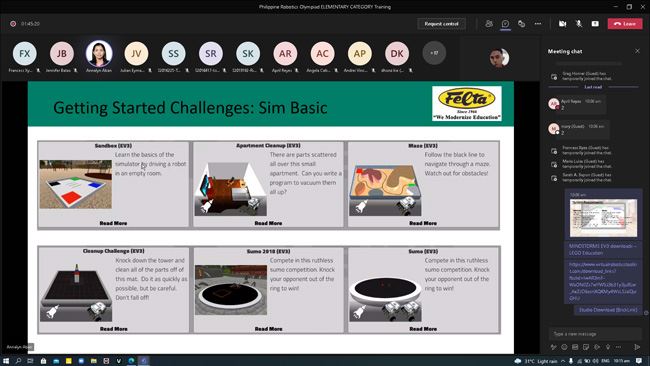The height and width of the screenshot is (366, 650).
Task: Open the sticker picker in chat
Action: point(586,347)
